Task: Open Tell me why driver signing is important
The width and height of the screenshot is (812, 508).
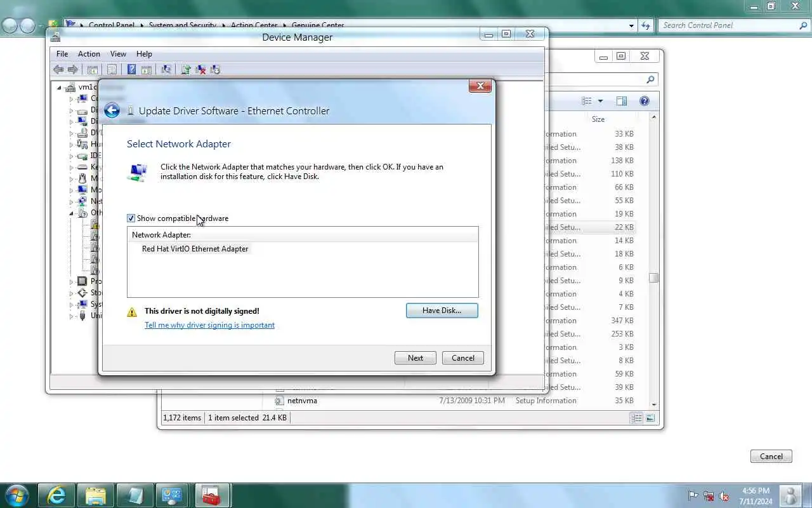Action: [209, 325]
